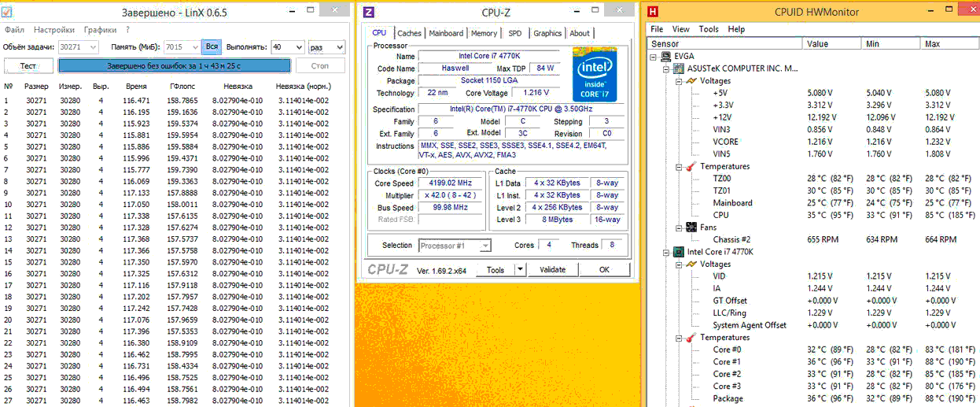Open the Tools menu in HWMonitor
This screenshot has height=407, width=980.
coord(709,29)
